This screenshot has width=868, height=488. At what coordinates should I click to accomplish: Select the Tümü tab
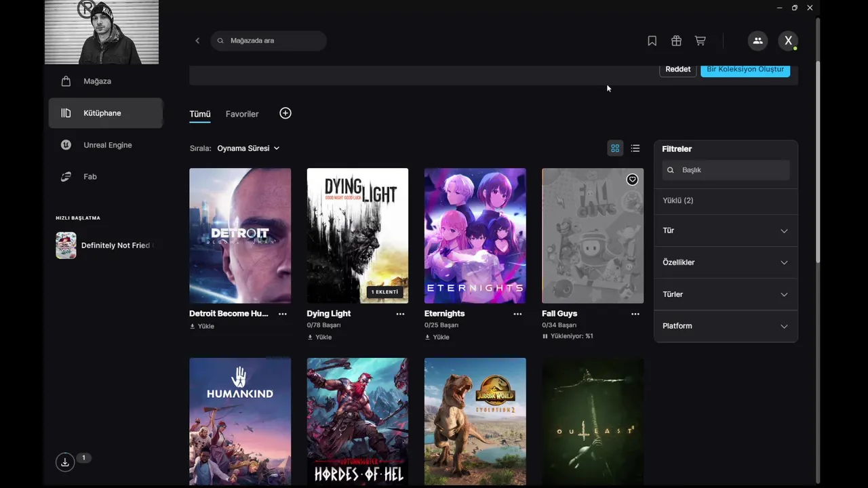point(200,114)
